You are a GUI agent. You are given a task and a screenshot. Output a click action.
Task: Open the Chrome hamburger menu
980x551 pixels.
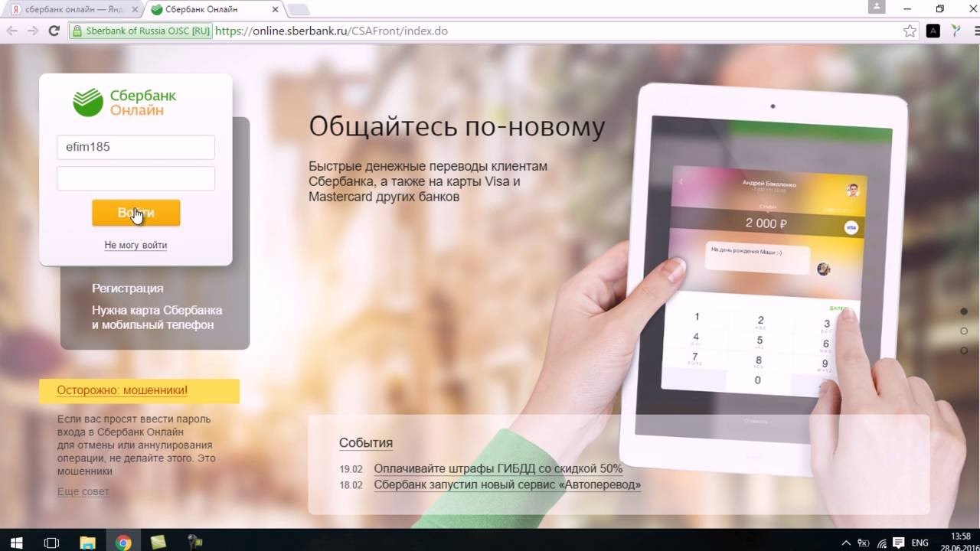point(978,31)
